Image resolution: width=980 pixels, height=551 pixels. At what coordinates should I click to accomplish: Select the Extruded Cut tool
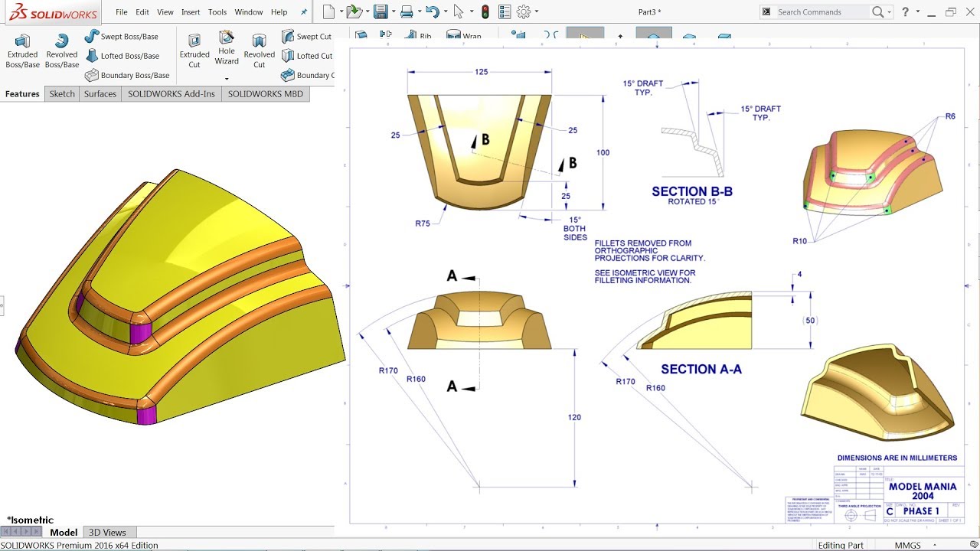[x=194, y=51]
